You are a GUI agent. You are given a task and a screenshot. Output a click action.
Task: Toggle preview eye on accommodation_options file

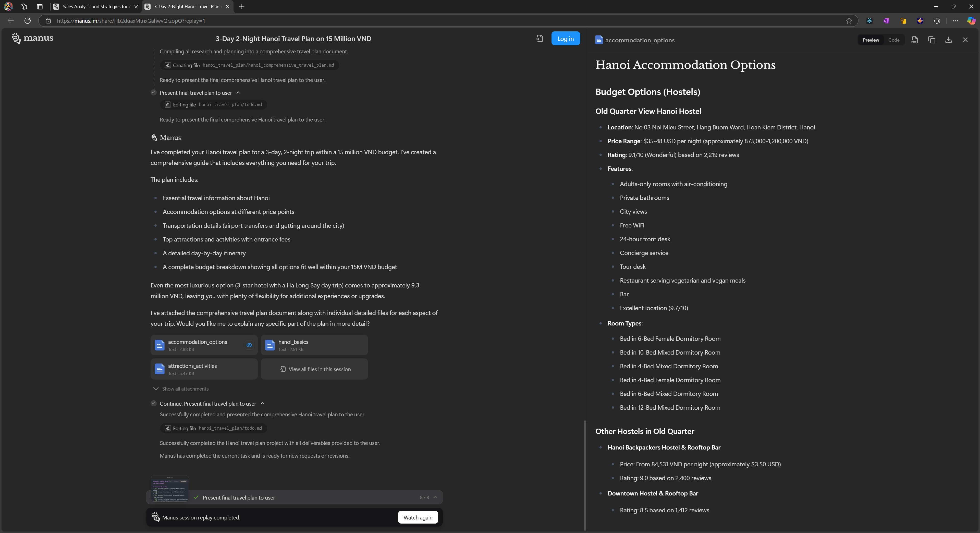click(x=249, y=345)
